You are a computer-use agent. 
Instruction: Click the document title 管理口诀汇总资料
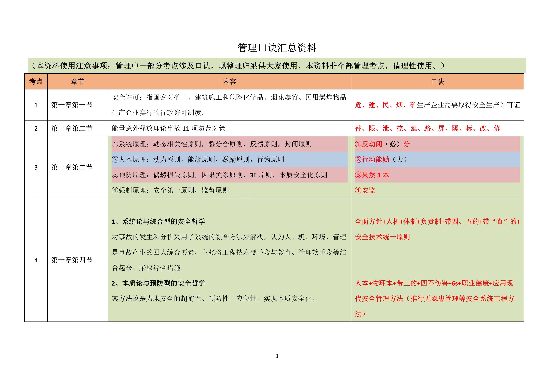277,48
